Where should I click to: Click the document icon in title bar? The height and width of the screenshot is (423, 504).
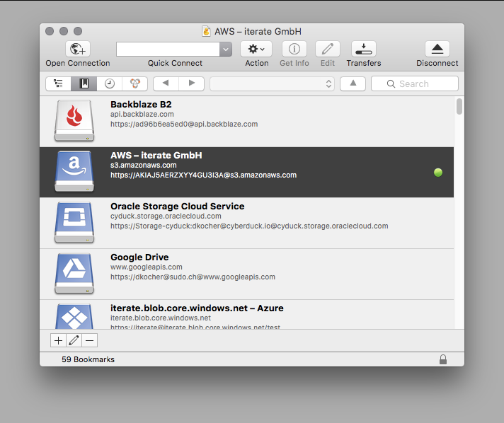pyautogui.click(x=207, y=31)
